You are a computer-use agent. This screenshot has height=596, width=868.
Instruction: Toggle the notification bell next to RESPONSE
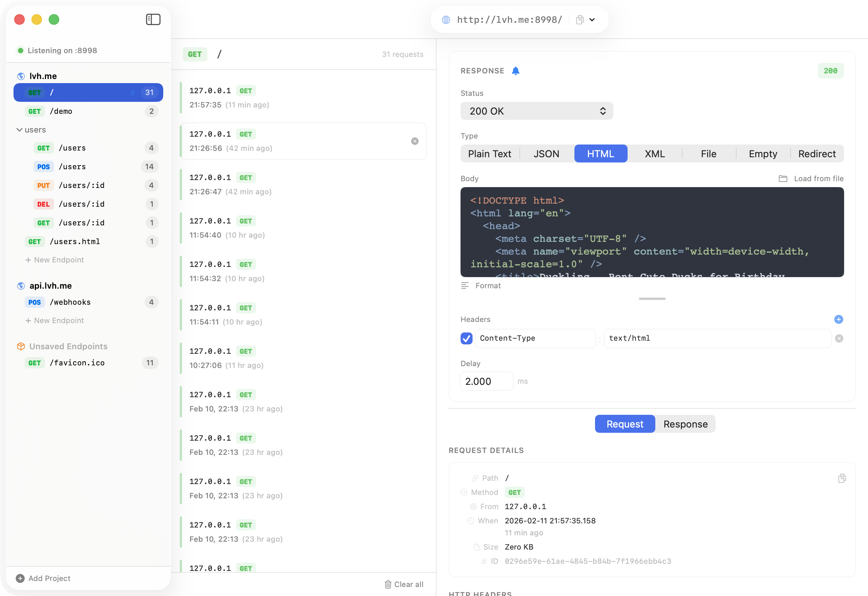(516, 70)
